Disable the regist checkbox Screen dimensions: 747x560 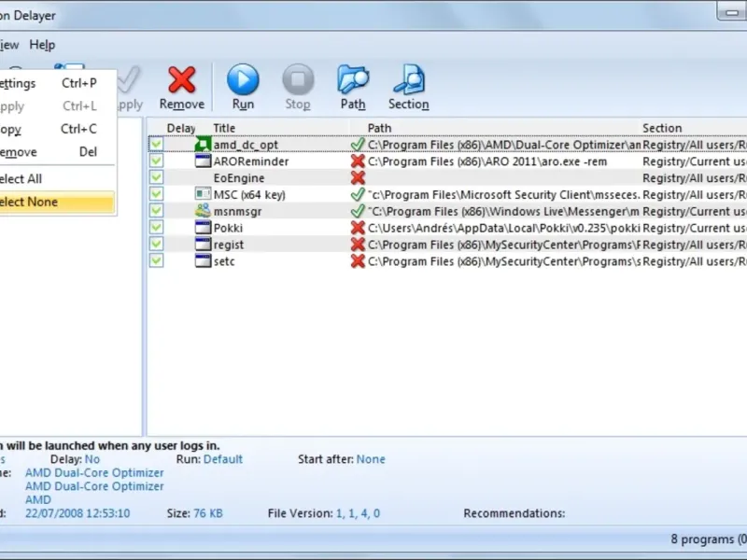pos(156,244)
